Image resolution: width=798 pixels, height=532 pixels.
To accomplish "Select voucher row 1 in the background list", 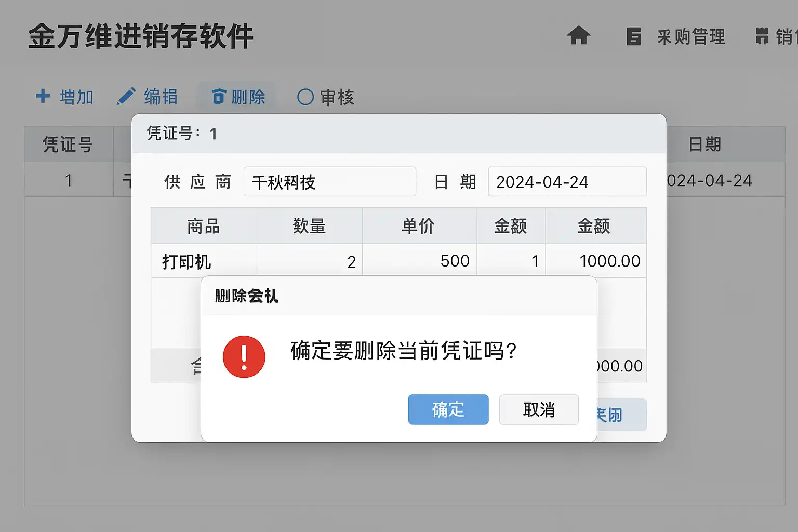I will [x=69, y=180].
